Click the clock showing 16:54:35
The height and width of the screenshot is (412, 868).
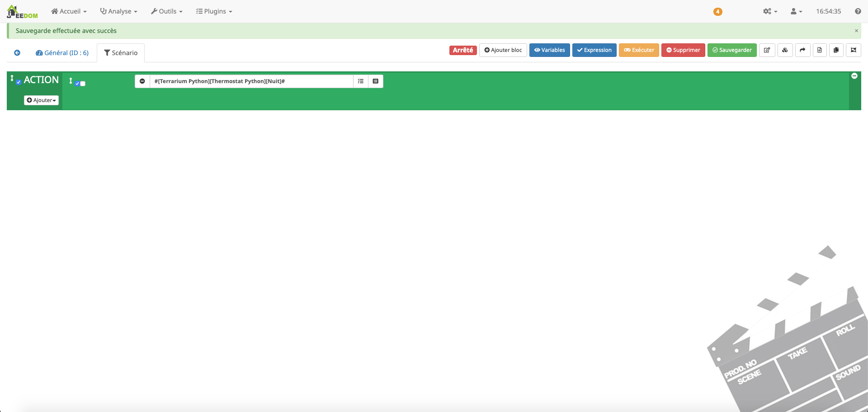(828, 11)
